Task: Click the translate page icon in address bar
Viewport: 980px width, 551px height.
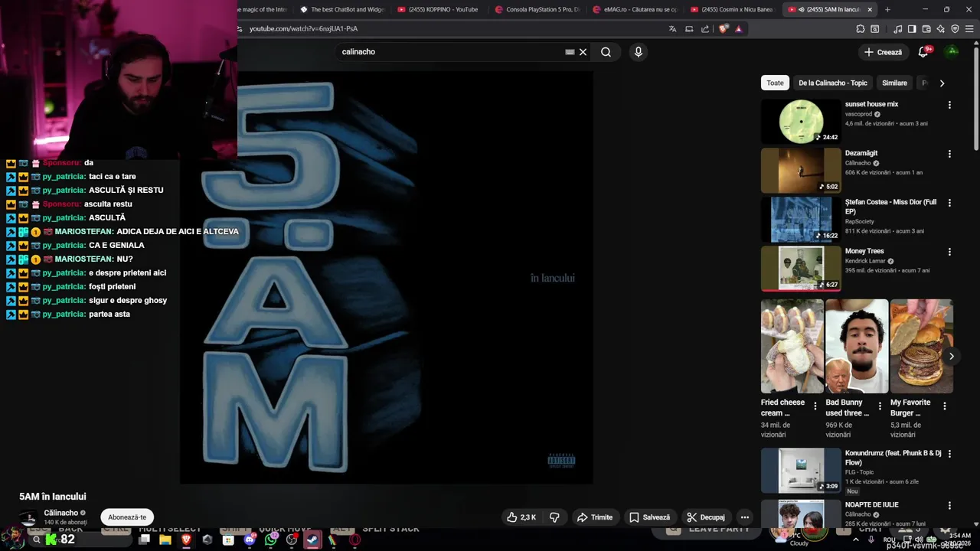Action: point(672,29)
